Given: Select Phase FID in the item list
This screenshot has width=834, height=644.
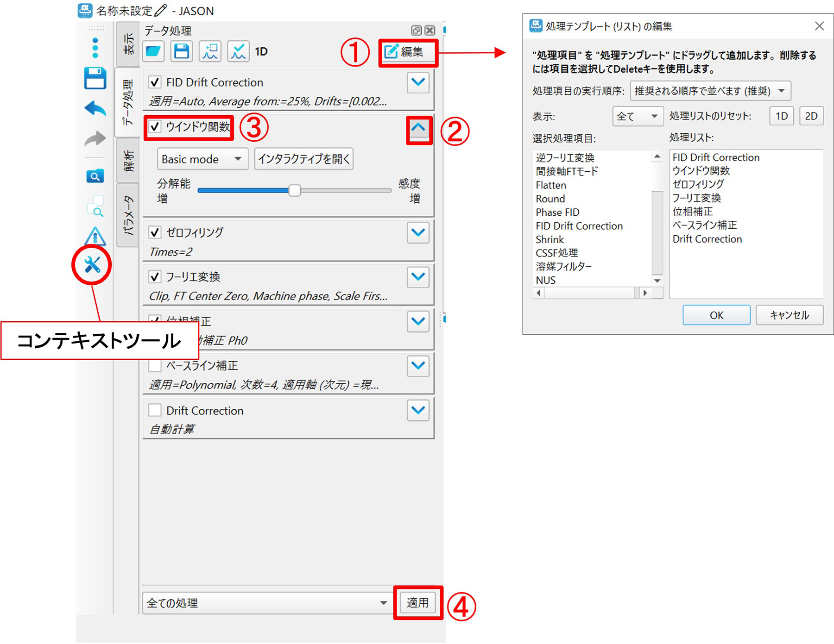Looking at the screenshot, I should point(557,212).
